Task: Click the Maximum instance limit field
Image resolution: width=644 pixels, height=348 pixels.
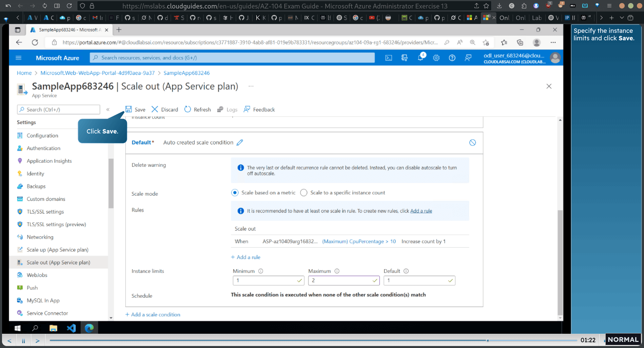Action: pyautogui.click(x=344, y=281)
